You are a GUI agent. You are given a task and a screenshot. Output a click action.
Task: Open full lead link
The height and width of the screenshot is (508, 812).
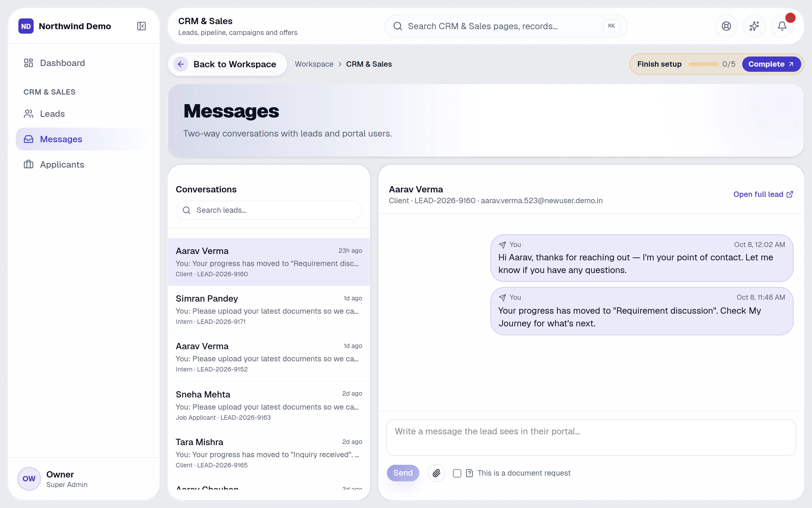click(763, 194)
